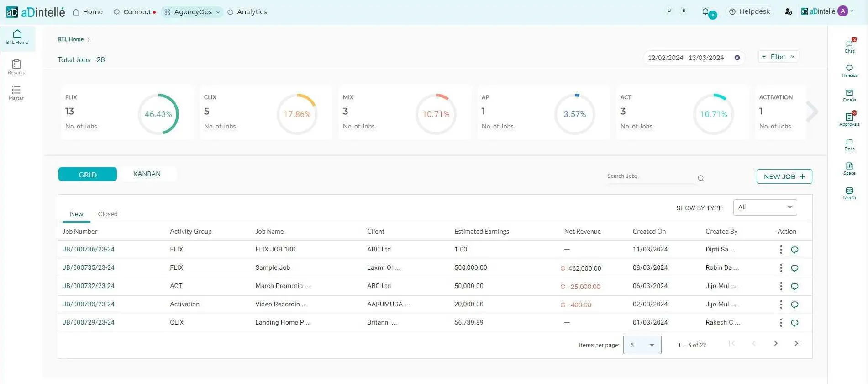Viewport: 868px width, 384px height.
Task: Click the B badge in top bar
Action: click(684, 11)
